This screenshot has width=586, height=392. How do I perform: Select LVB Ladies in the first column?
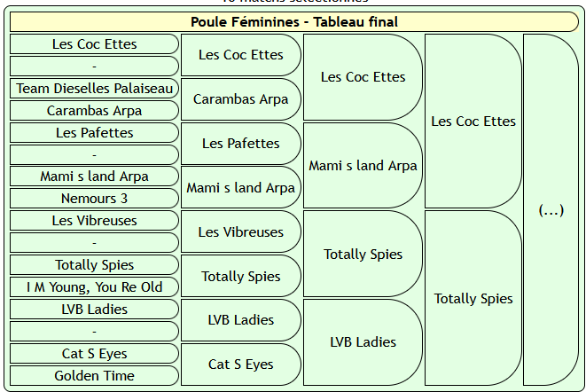[95, 310]
